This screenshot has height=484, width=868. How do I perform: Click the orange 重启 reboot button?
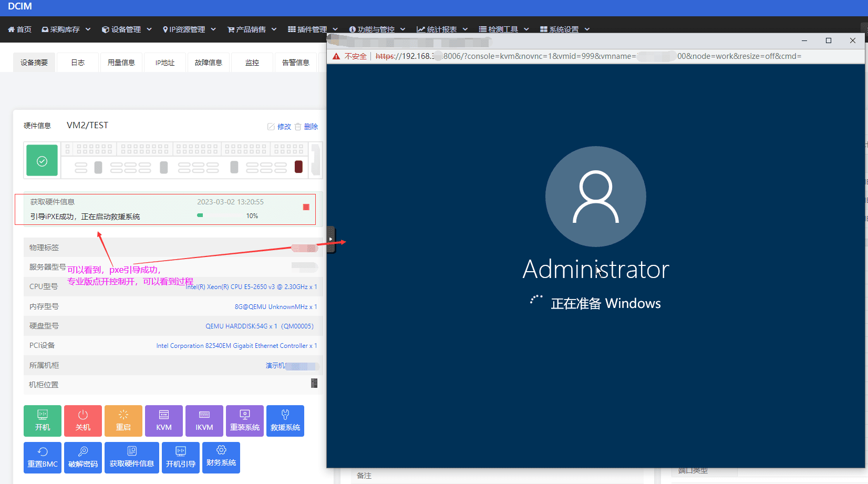123,421
